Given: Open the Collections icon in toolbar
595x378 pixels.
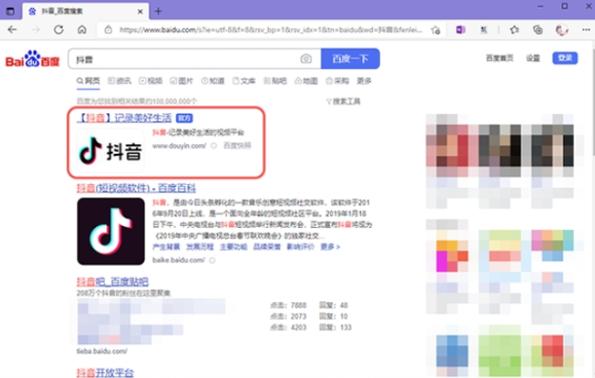Looking at the screenshot, I should click(538, 30).
